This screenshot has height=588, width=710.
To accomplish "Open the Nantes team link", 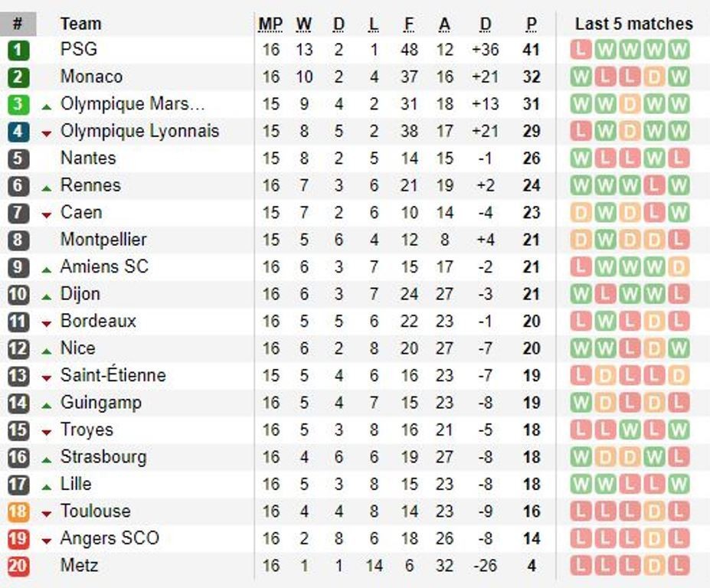I will pos(88,158).
